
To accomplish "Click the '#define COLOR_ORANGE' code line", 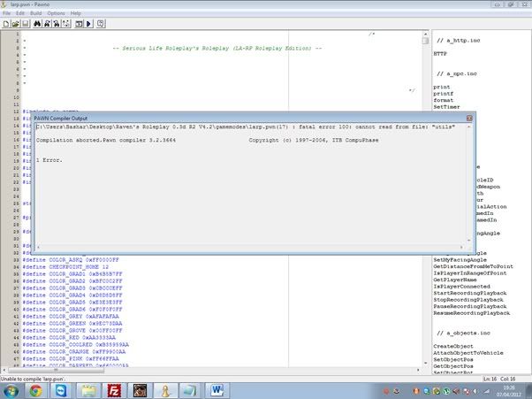I will click(74, 352).
